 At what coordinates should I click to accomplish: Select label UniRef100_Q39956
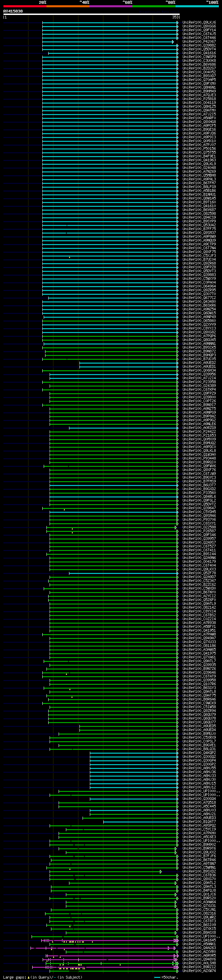pyautogui.click(x=199, y=374)
